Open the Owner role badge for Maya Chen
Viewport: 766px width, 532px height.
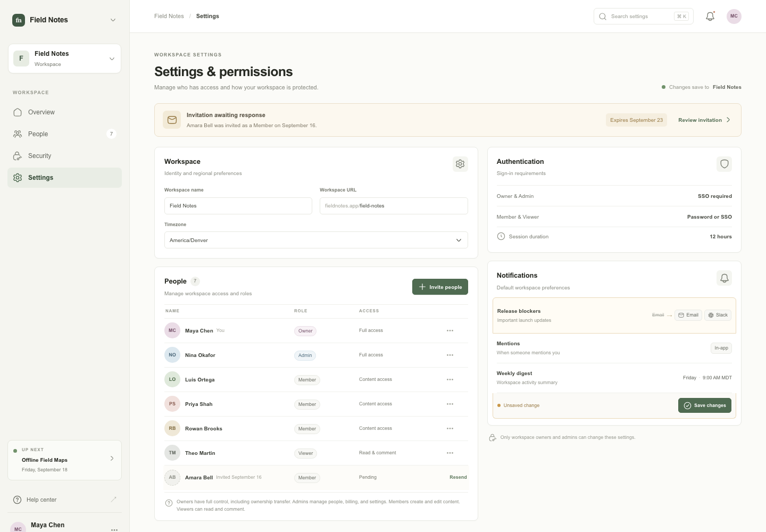[305, 331]
